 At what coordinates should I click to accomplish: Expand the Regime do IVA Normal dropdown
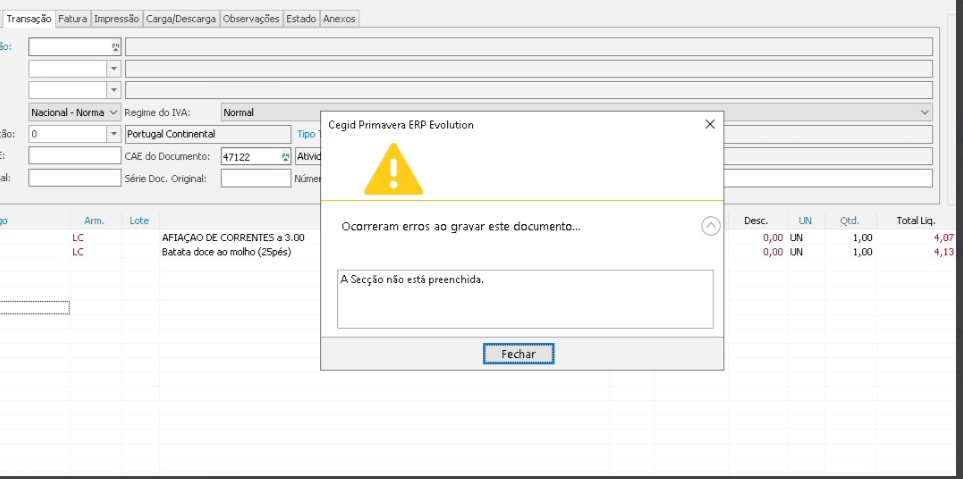[x=924, y=113]
